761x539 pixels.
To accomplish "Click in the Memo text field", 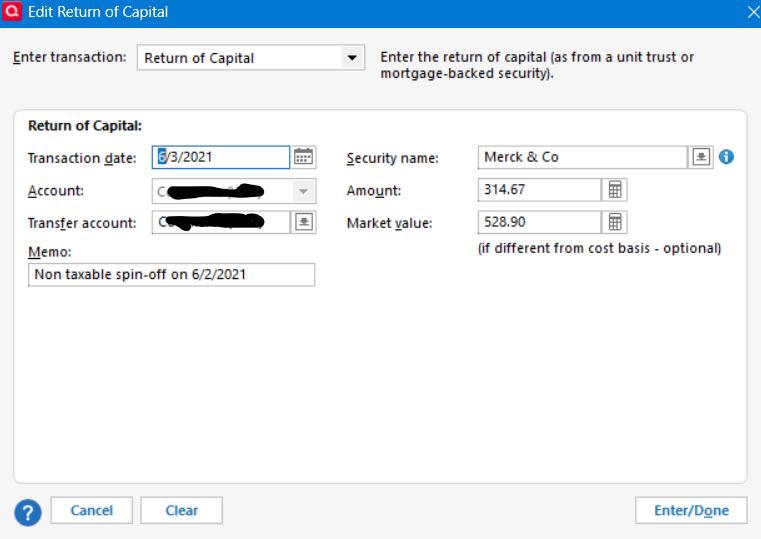I will (x=171, y=275).
